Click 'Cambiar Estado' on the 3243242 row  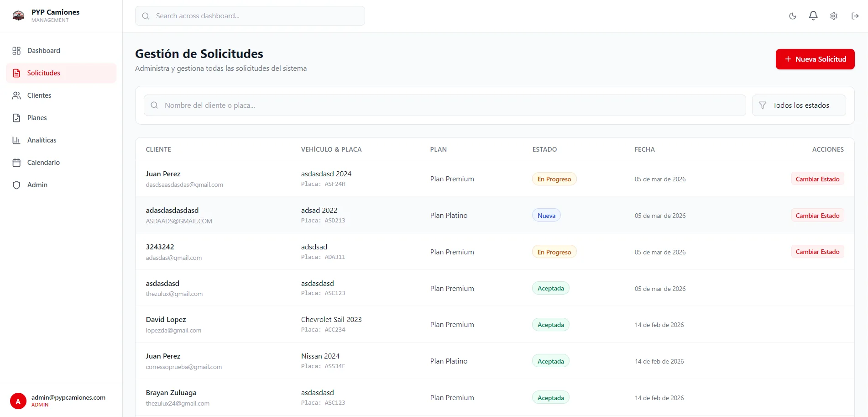point(817,251)
